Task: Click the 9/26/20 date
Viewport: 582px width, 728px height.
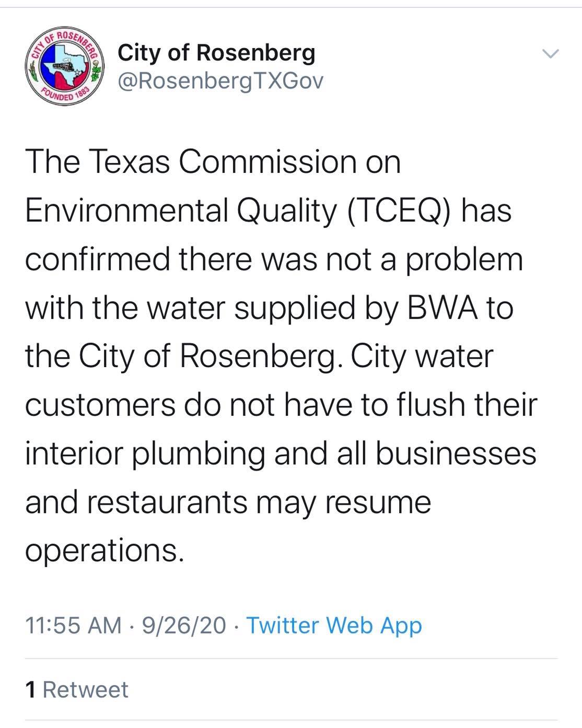Action: (183, 625)
